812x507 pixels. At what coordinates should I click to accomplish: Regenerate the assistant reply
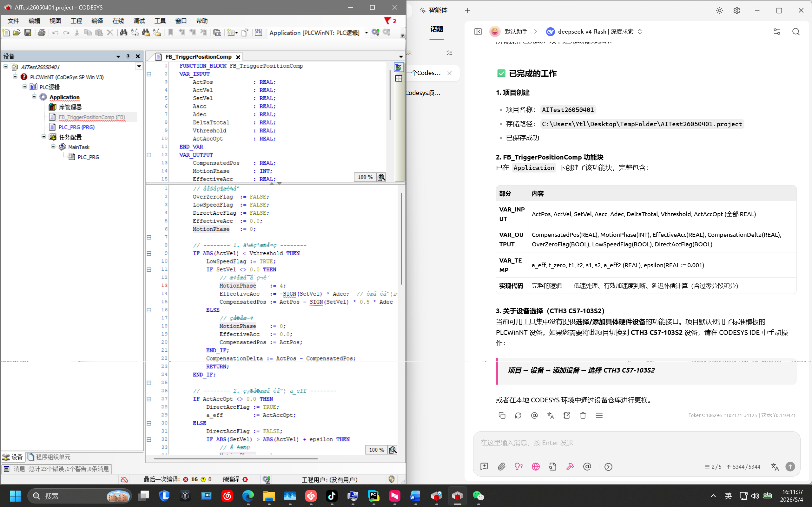click(x=518, y=415)
